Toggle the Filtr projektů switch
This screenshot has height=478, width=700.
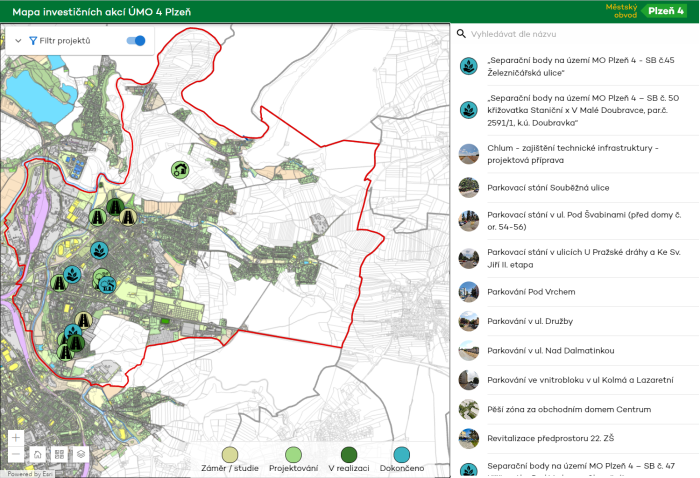pos(136,41)
